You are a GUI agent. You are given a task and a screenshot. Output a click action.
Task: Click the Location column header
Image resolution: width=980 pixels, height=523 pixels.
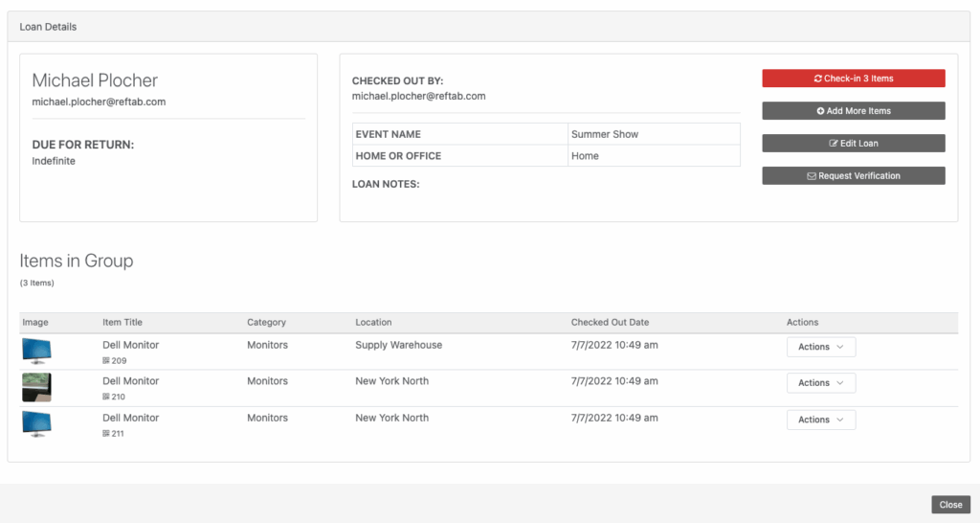[x=373, y=323]
